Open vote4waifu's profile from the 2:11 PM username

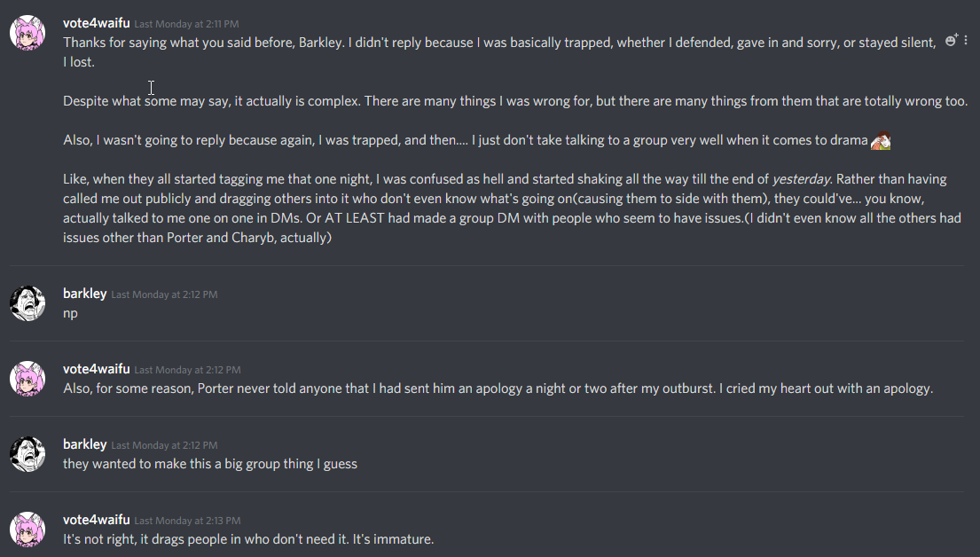pos(96,23)
